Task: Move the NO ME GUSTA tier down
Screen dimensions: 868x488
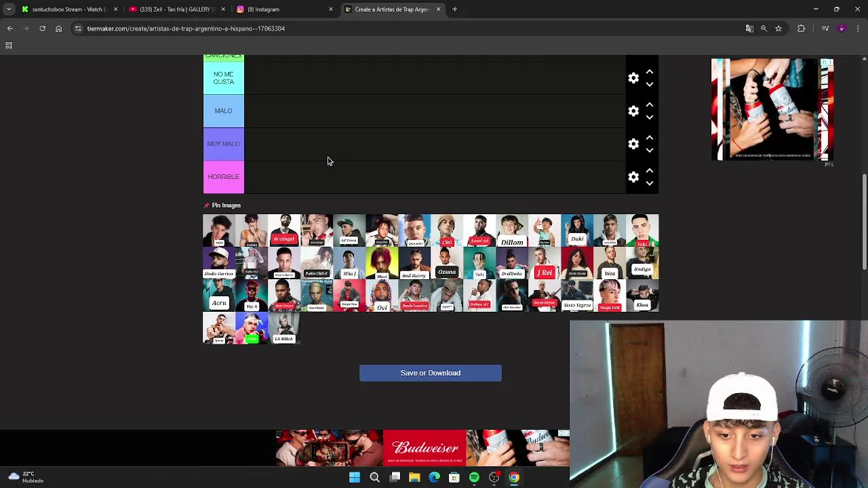Action: pos(650,85)
